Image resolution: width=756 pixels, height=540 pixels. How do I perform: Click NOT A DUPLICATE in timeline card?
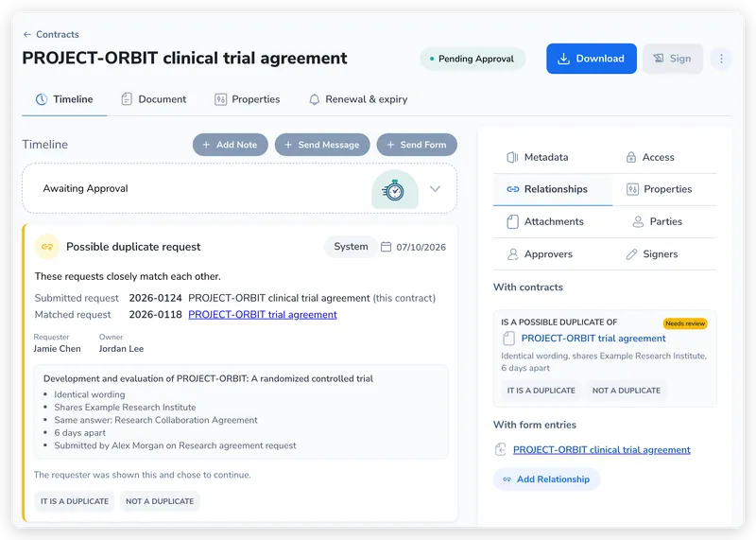click(160, 501)
